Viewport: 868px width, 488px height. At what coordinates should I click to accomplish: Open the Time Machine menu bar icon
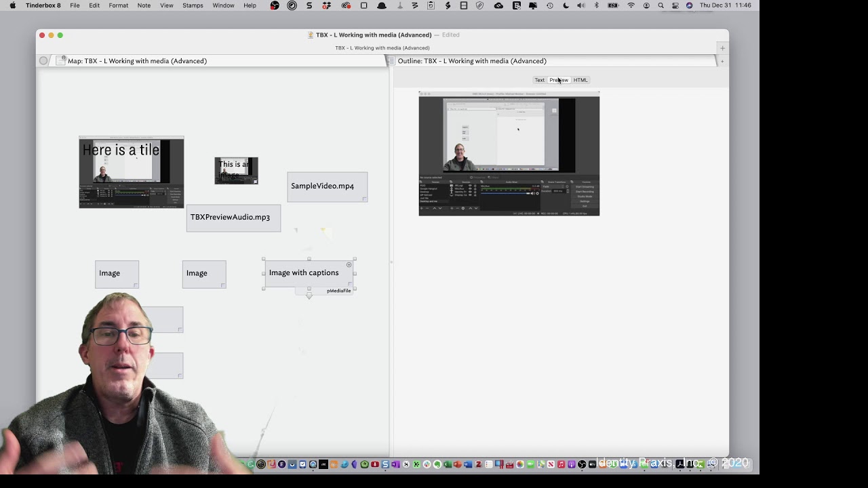click(x=550, y=5)
